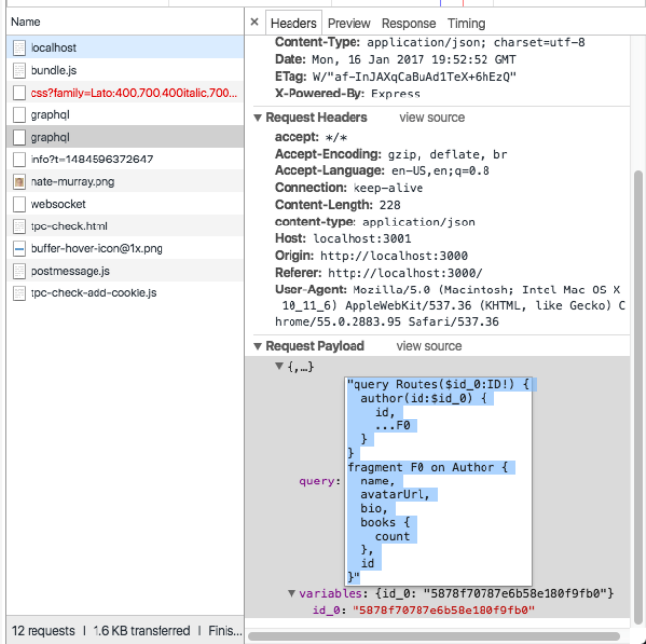Collapse the variables object in payload

coord(291,593)
